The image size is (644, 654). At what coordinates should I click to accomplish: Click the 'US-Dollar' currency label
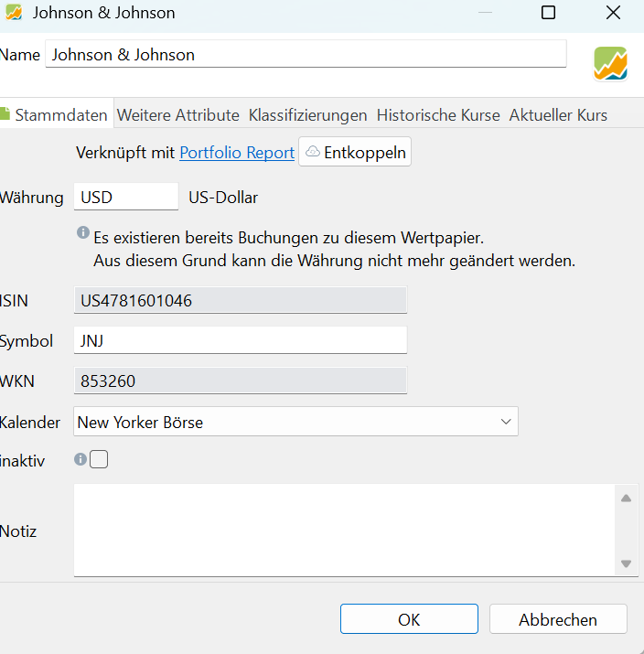(x=223, y=198)
